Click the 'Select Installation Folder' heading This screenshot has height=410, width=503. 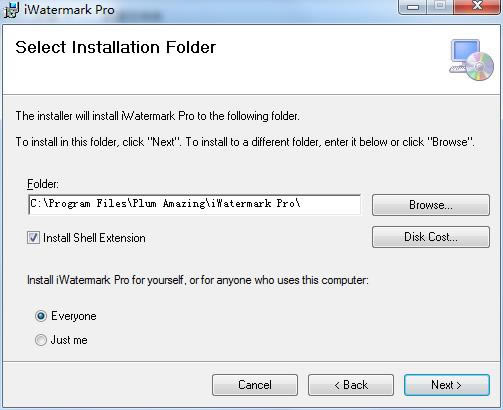coord(116,47)
